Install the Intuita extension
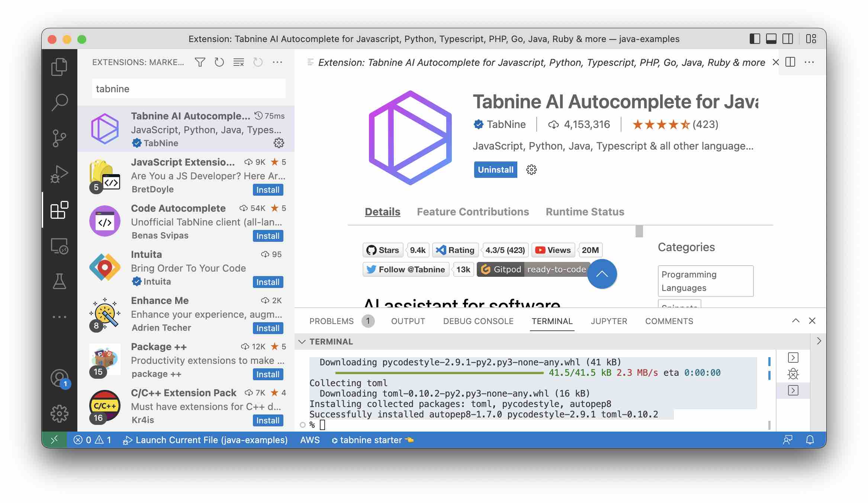The height and width of the screenshot is (503, 868). [268, 282]
